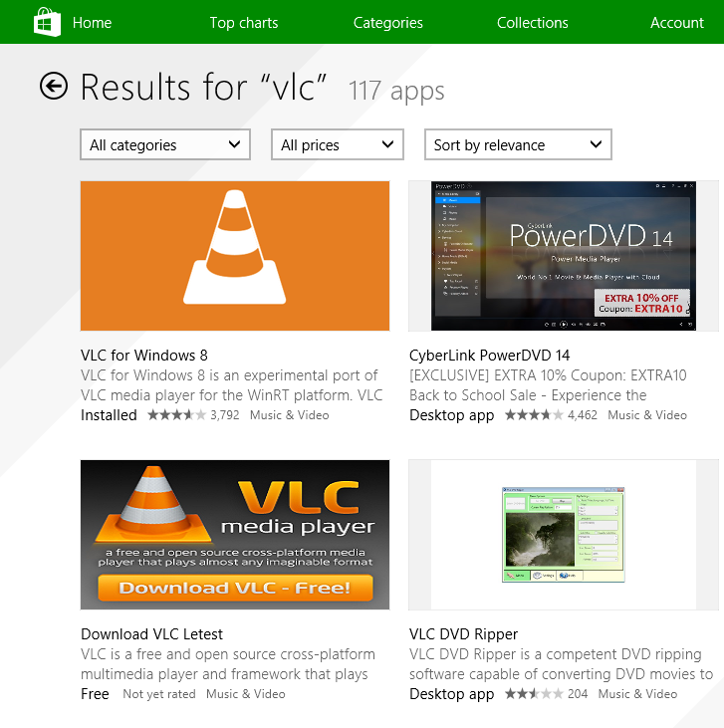Image resolution: width=724 pixels, height=728 pixels.
Task: Click 'Desktop app' label under VLC DVD Ripper
Action: (451, 694)
